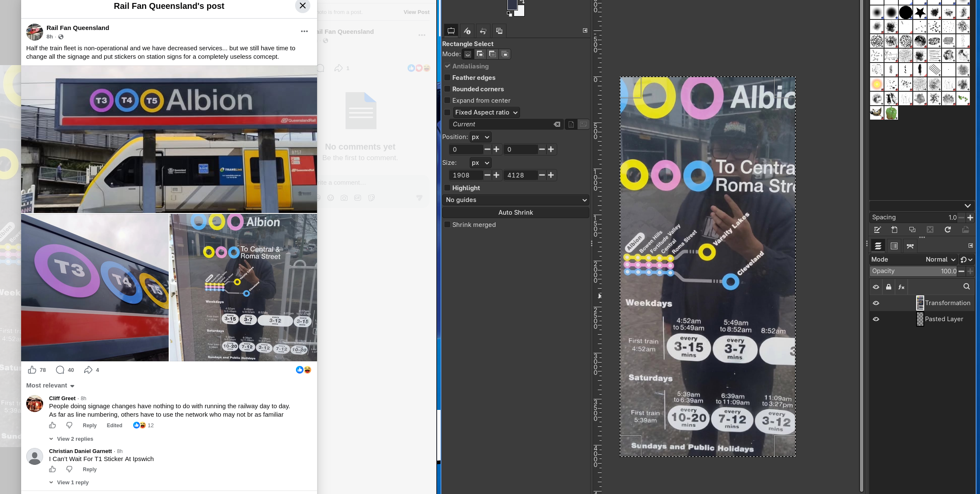Viewport: 980px width, 494px height.
Task: Open the layer mode group switcher
Action: click(x=966, y=259)
